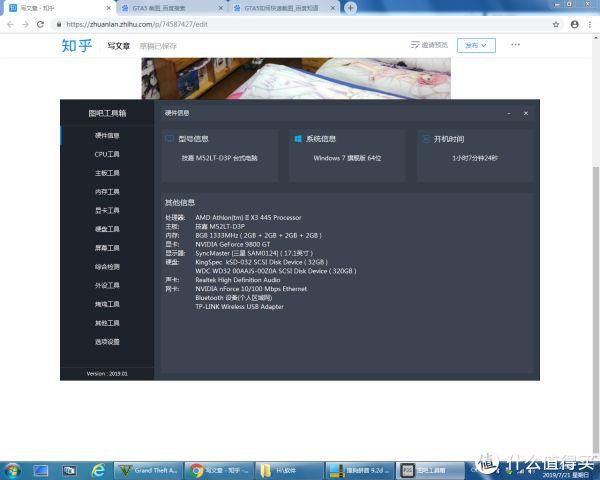Close the 图吧工具箱 window with X
The image size is (600, 480).
tap(526, 113)
